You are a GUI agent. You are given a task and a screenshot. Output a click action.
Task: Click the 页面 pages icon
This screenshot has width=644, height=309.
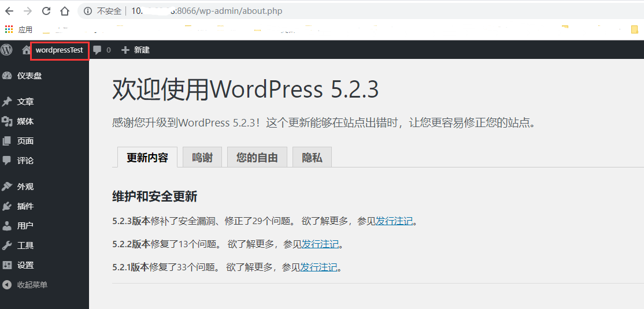(x=6, y=141)
